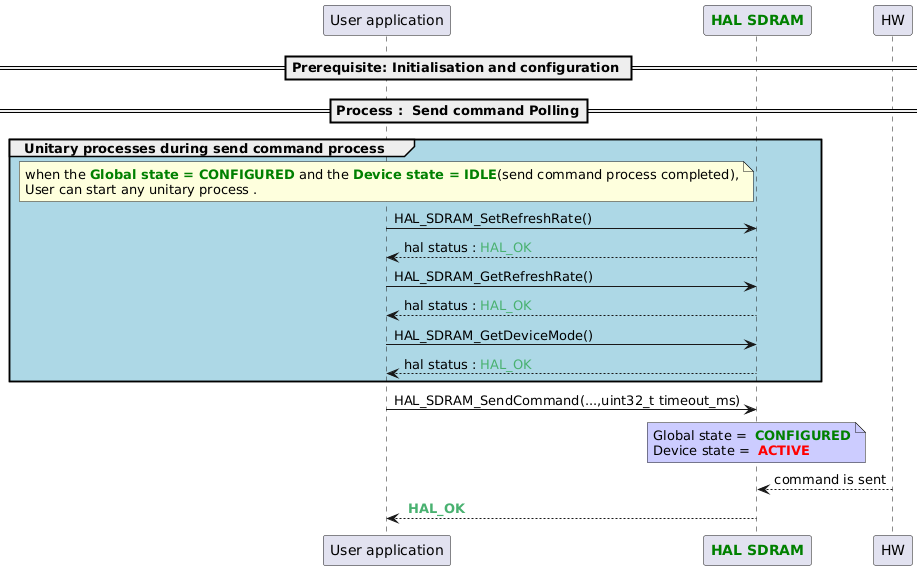Click hal status HAL_OK under GetRefreshRate
The width and height of the screenshot is (923, 570).
click(467, 306)
